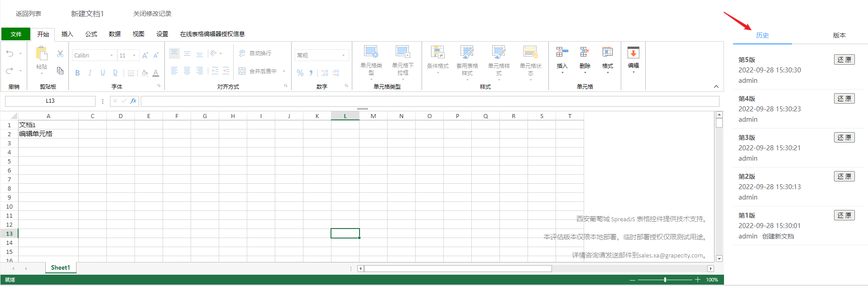The image size is (868, 286).
Task: Restore 第1版 with its 还原 button
Action: (x=844, y=215)
